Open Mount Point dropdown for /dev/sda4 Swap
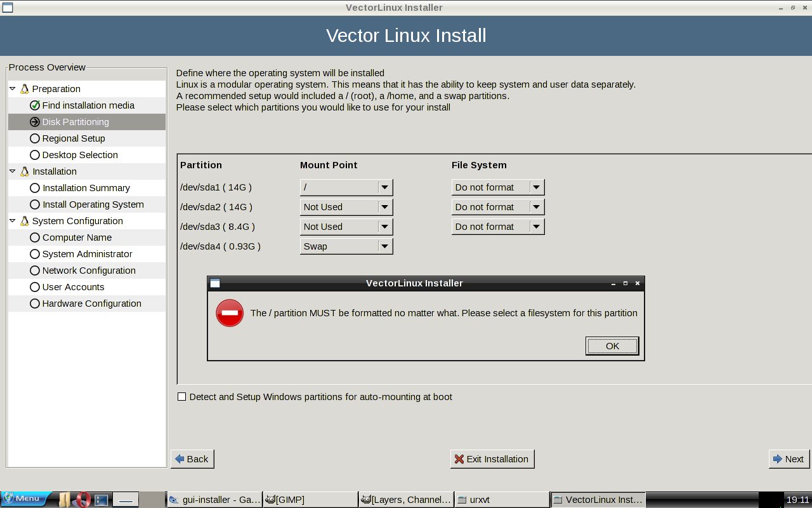 click(346, 246)
